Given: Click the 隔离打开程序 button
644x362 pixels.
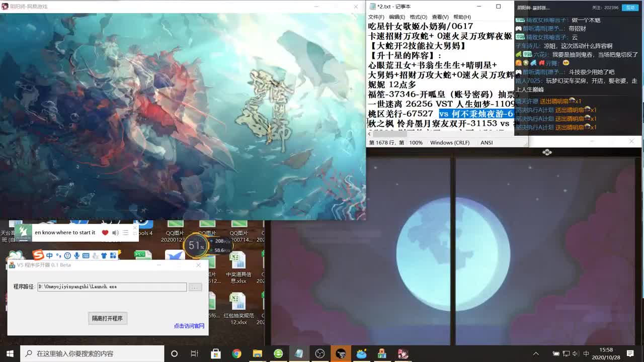Looking at the screenshot, I should [x=107, y=318].
